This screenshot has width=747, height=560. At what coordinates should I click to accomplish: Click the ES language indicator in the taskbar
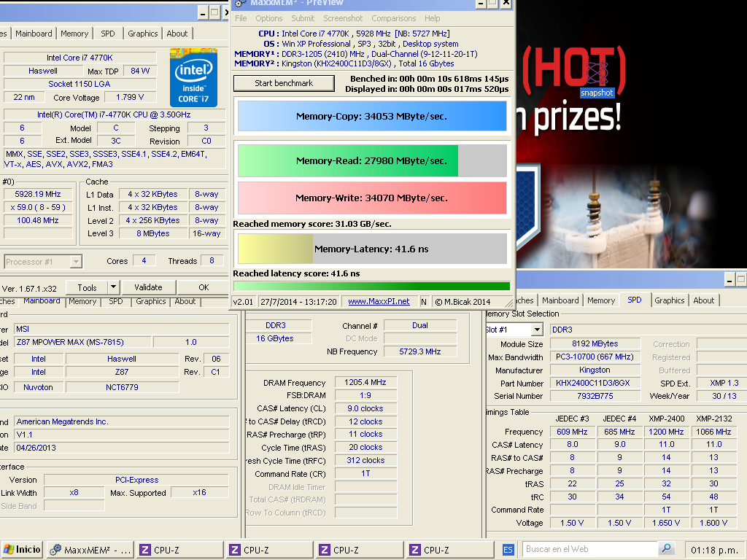[508, 550]
